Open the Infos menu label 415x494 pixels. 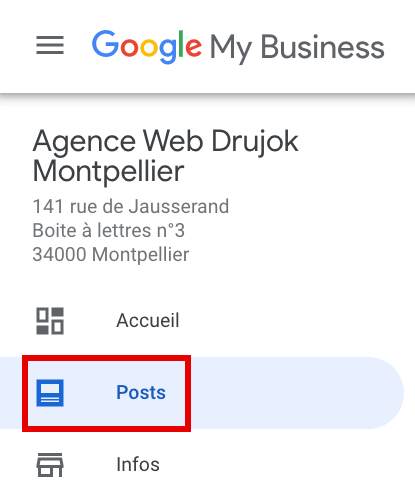(138, 464)
